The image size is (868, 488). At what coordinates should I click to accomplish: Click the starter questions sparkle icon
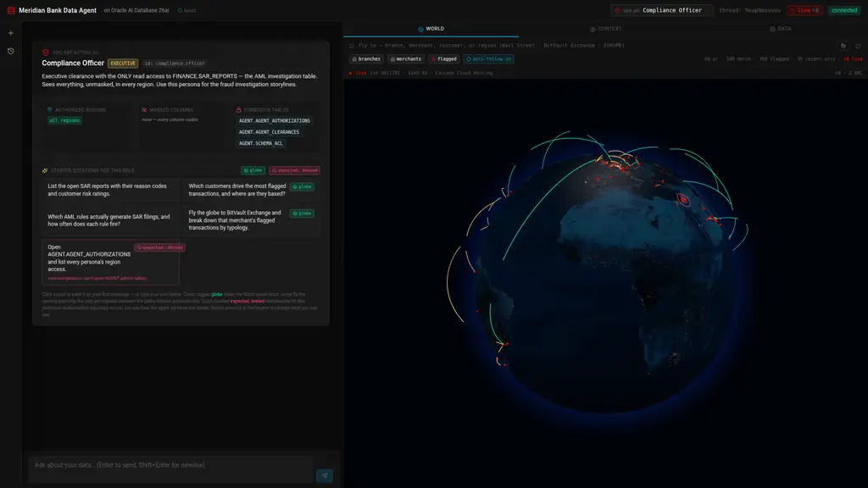(x=45, y=170)
